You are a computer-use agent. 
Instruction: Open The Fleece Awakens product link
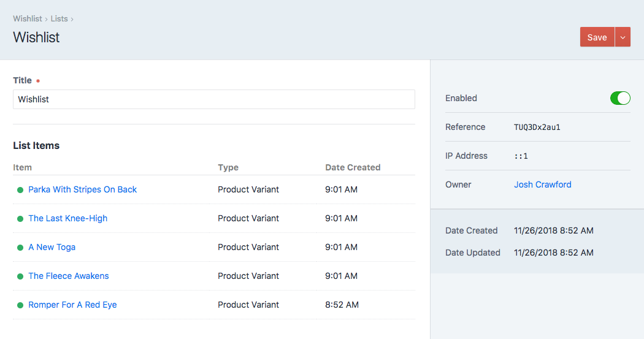(69, 276)
